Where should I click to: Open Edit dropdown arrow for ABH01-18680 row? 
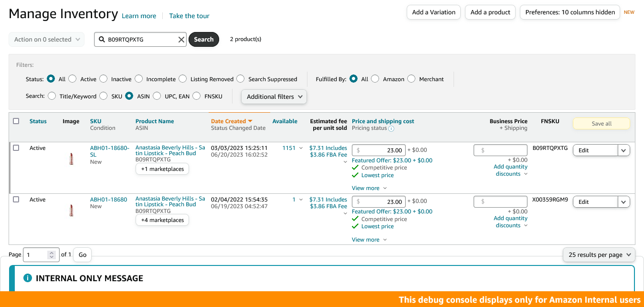point(624,202)
